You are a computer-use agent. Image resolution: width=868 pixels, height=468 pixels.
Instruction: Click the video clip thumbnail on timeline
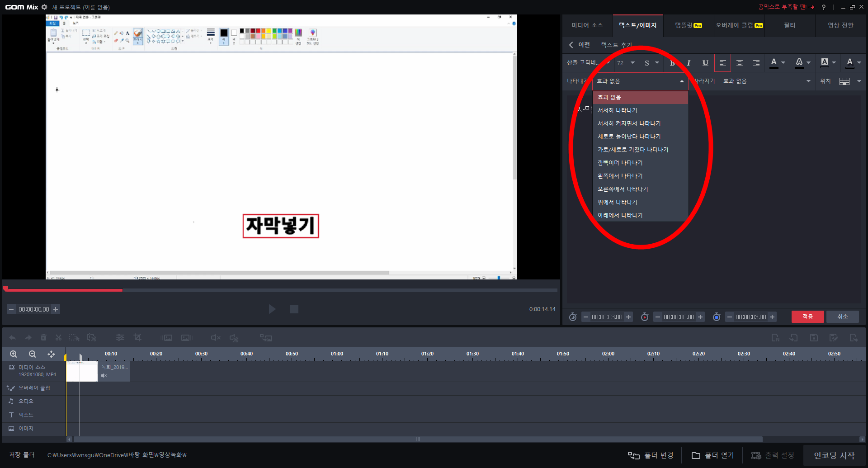pyautogui.click(x=82, y=371)
